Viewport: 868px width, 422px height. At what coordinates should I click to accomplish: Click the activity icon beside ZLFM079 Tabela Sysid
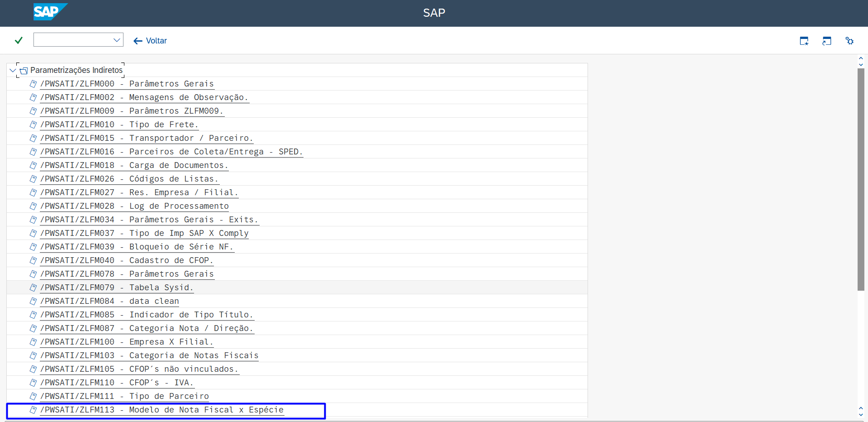[33, 288]
